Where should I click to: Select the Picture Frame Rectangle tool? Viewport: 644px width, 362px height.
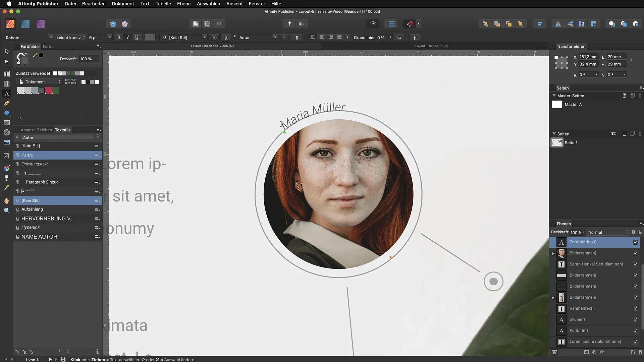[7, 123]
